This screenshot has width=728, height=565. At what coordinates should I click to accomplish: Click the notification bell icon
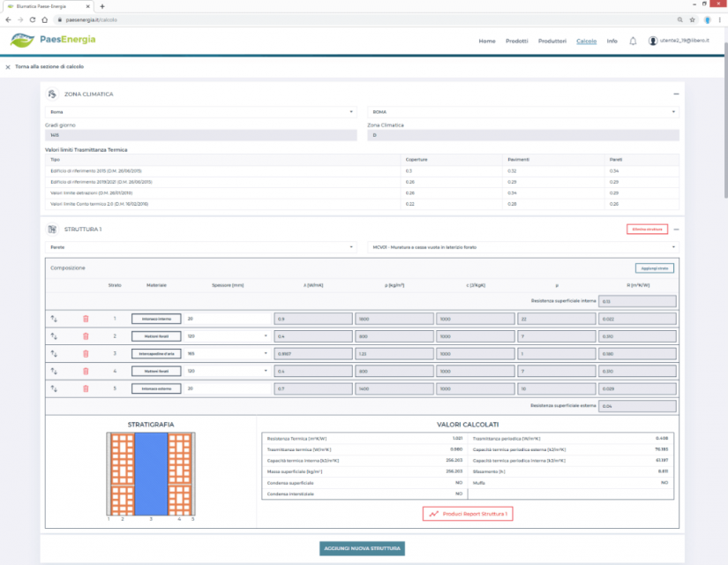pyautogui.click(x=633, y=41)
